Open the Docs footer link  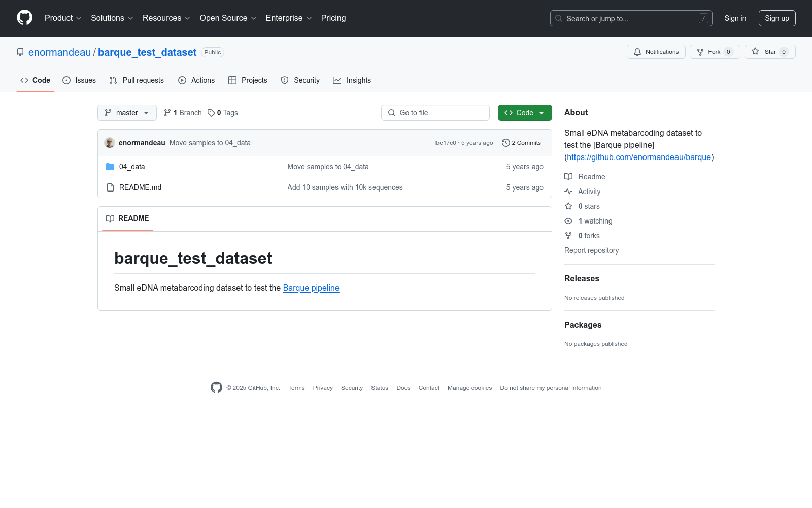(x=403, y=388)
